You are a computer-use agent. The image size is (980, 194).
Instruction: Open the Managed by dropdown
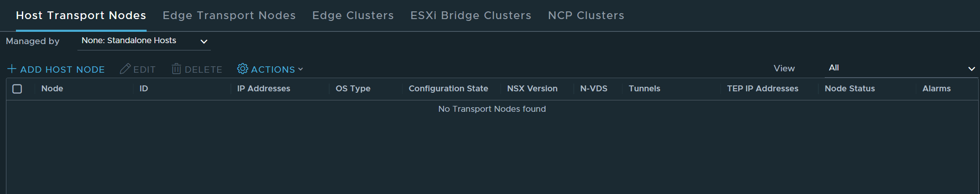(144, 41)
